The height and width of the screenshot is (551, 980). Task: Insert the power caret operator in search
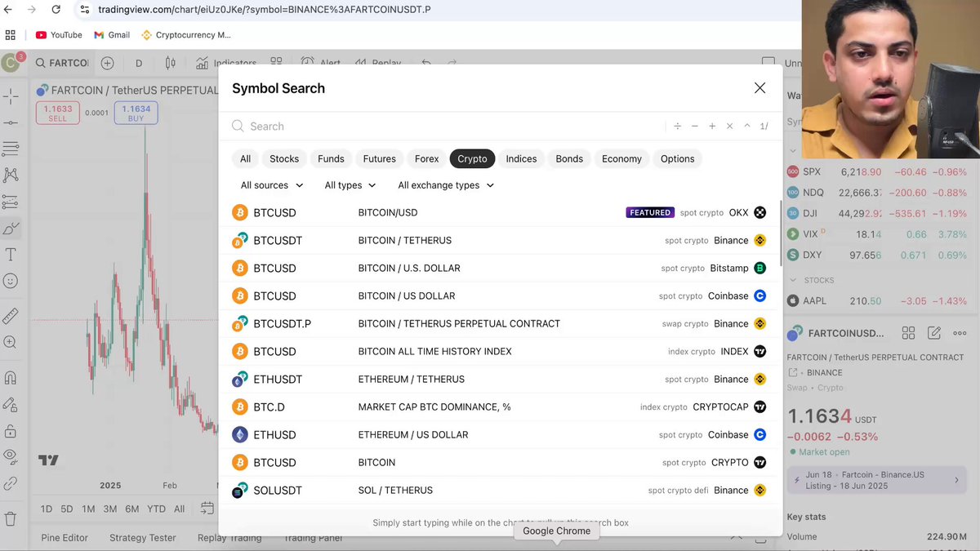click(x=747, y=127)
